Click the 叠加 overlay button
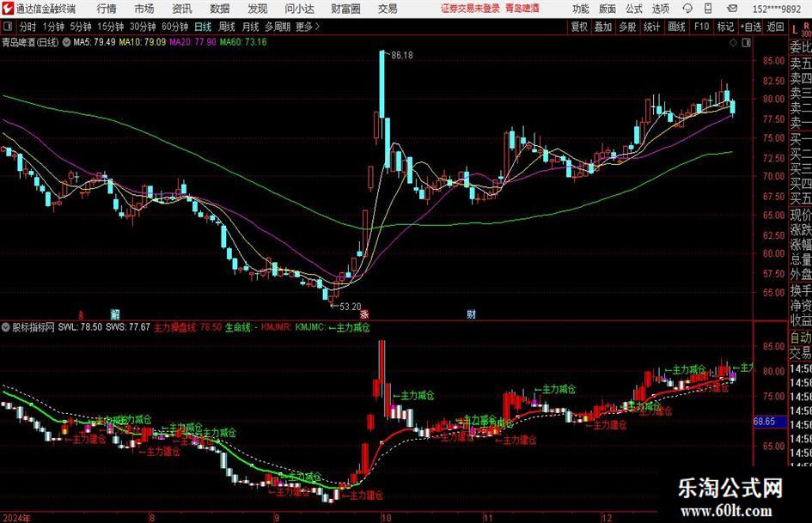Screen dimensions: 812x523 (x=603, y=27)
